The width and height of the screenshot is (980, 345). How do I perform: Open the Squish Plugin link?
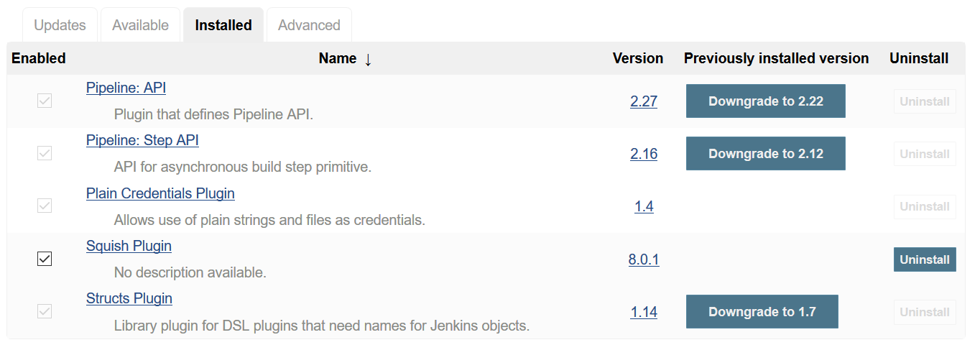(x=129, y=246)
